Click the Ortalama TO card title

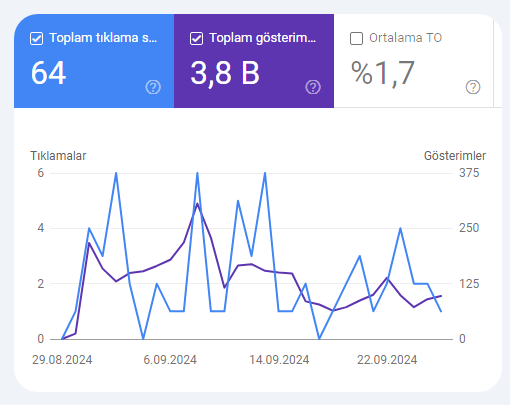(405, 38)
